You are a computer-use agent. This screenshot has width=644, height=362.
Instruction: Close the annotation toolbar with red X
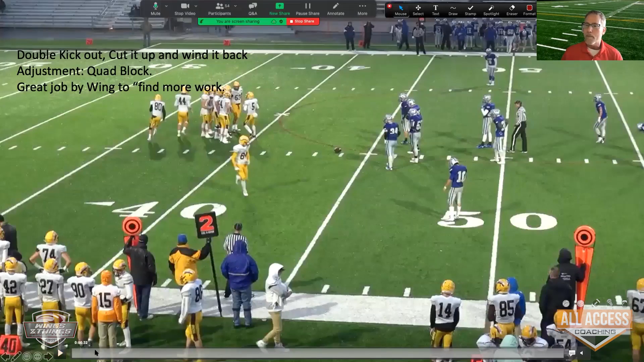pos(389,6)
